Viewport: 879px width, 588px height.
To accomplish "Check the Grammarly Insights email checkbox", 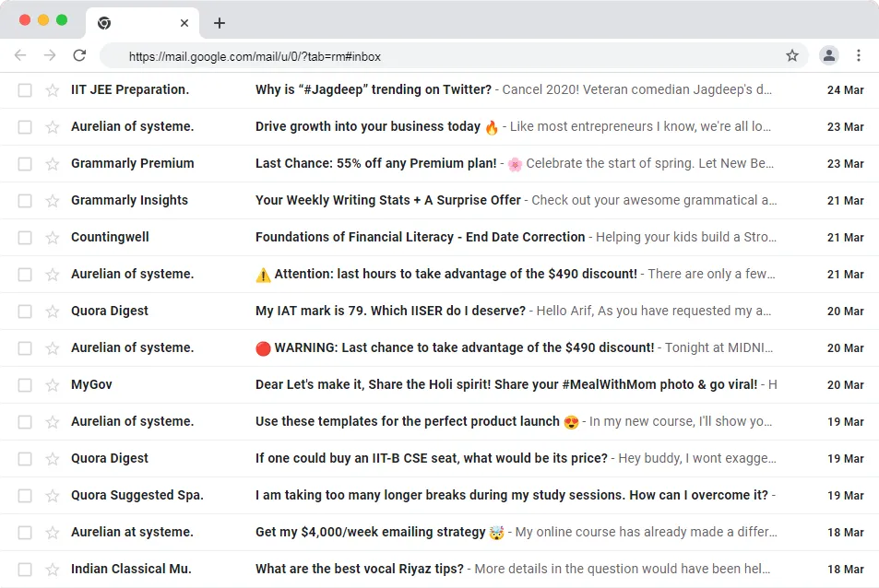I will click(x=25, y=201).
